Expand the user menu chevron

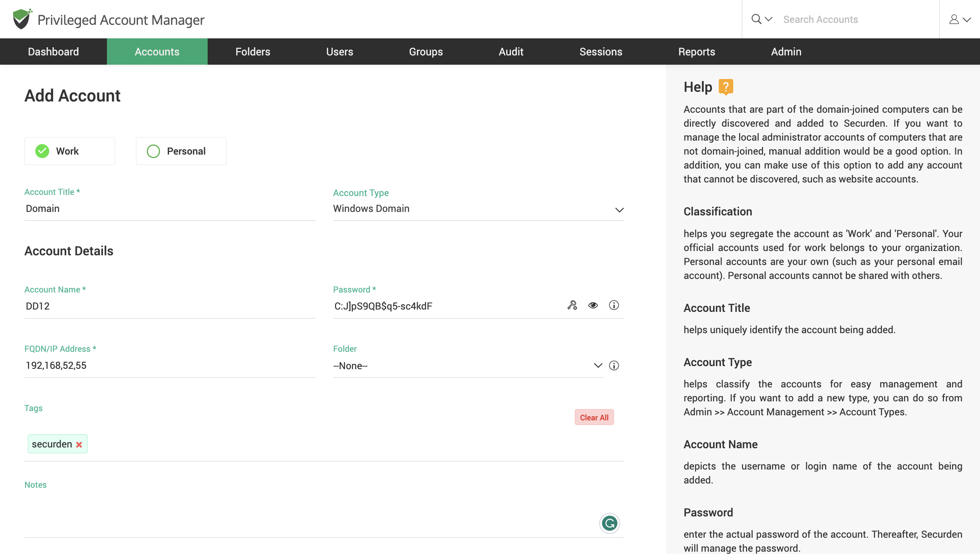point(967,20)
